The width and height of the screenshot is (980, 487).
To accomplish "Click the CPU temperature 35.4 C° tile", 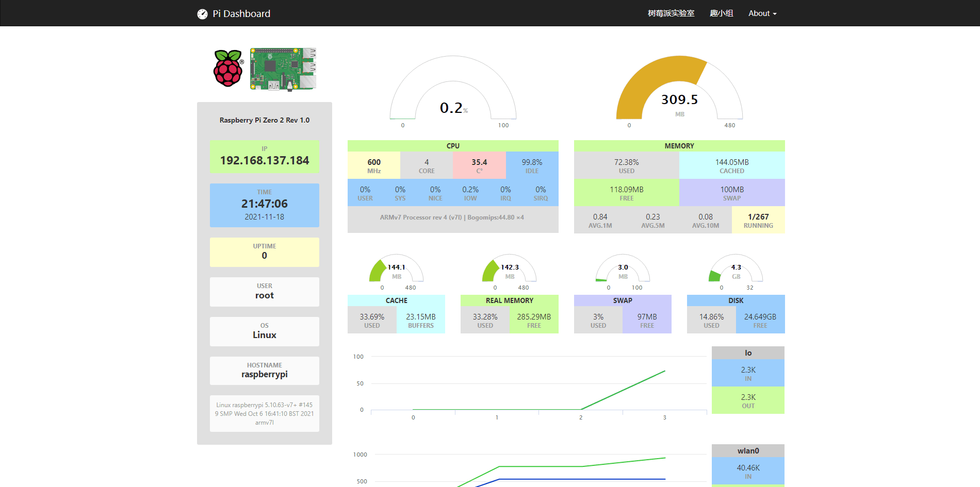I will tap(479, 165).
